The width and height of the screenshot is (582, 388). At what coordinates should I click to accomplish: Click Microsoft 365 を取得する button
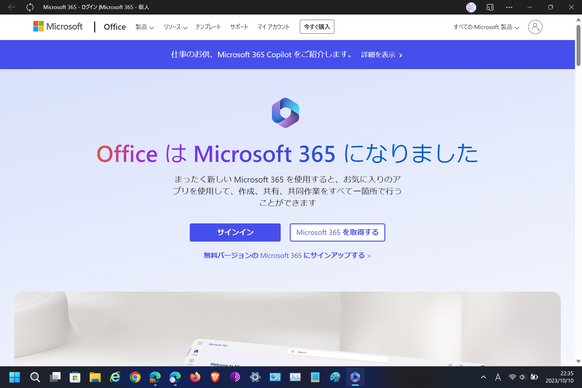pos(337,232)
